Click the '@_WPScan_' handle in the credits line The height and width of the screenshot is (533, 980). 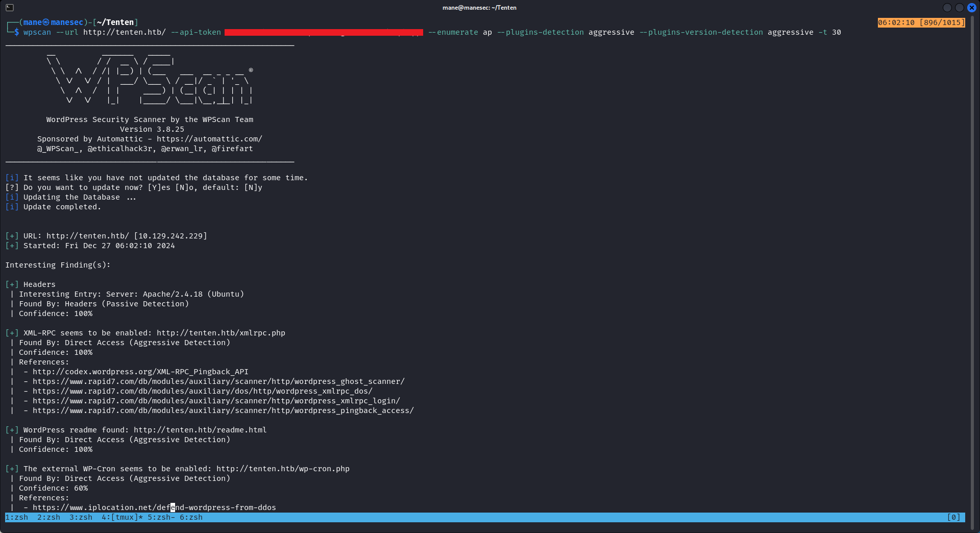coord(58,149)
